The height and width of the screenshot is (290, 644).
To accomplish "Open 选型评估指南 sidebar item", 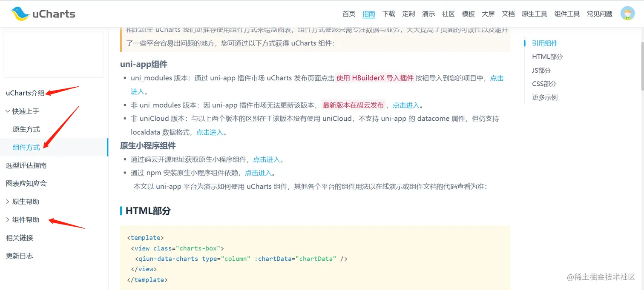I will 26,165.
